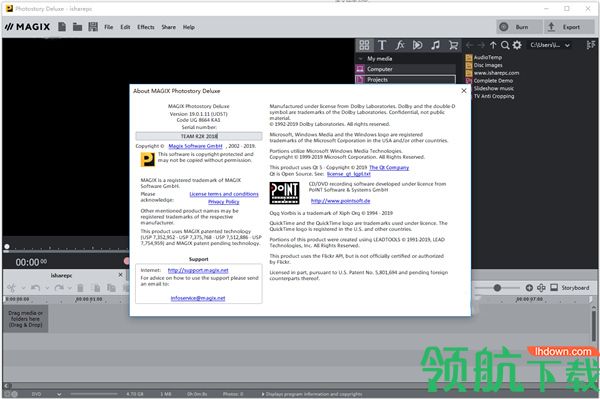Close the isharepc project tab
This screenshot has width=600, height=399.
coord(121,275)
